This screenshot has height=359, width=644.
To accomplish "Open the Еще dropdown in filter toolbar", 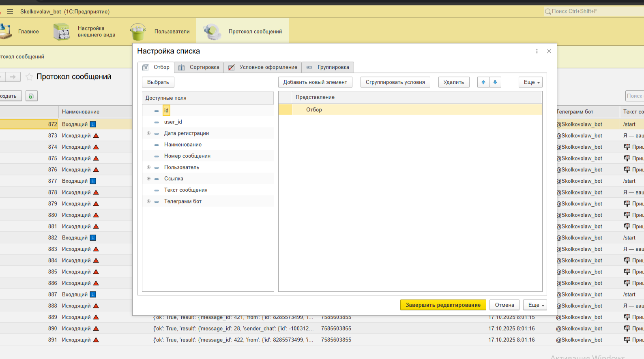I will (530, 82).
